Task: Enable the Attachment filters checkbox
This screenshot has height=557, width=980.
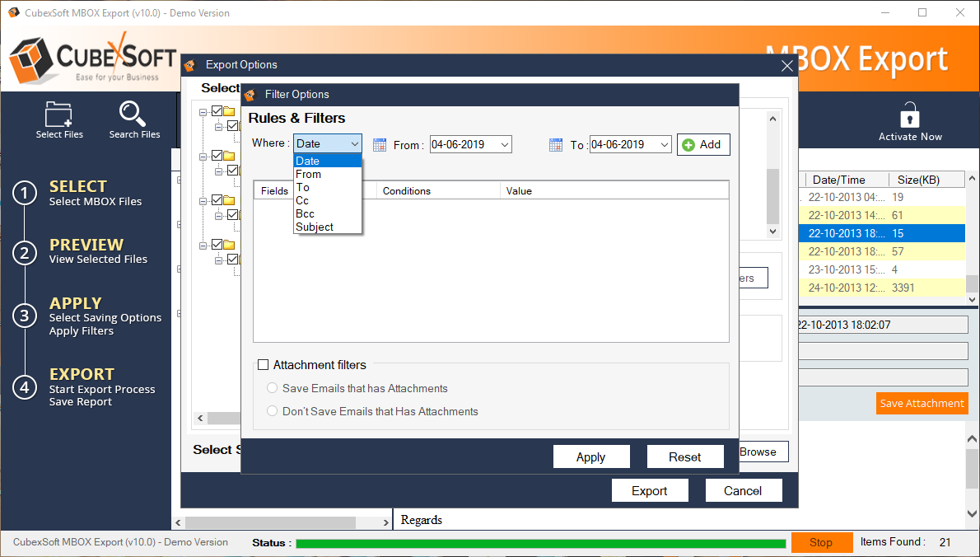Action: pyautogui.click(x=264, y=365)
